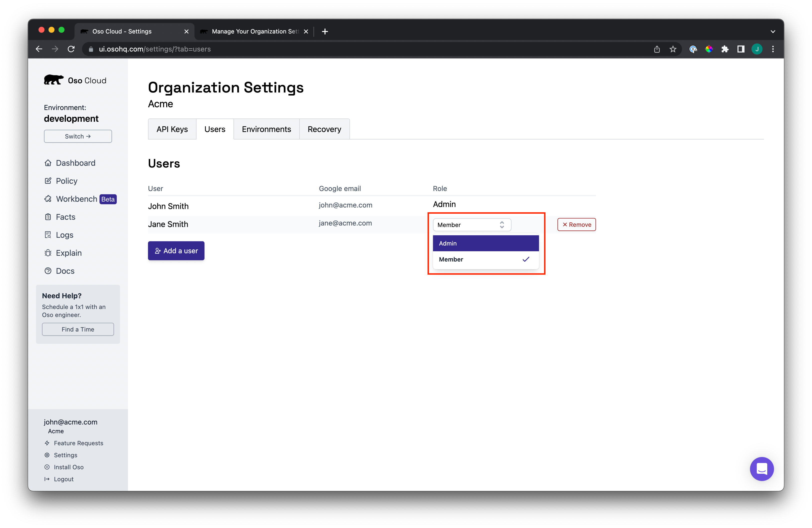
Task: Open the Environments tab
Action: (x=266, y=129)
